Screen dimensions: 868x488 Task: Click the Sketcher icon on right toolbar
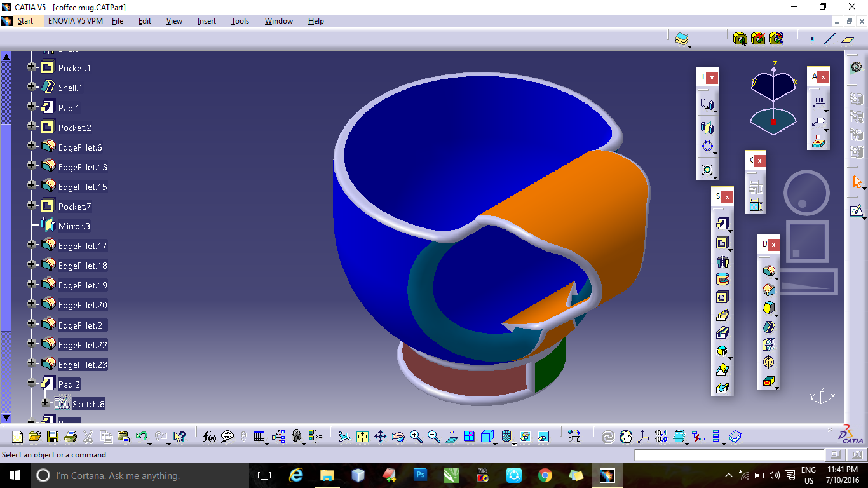pyautogui.click(x=857, y=210)
